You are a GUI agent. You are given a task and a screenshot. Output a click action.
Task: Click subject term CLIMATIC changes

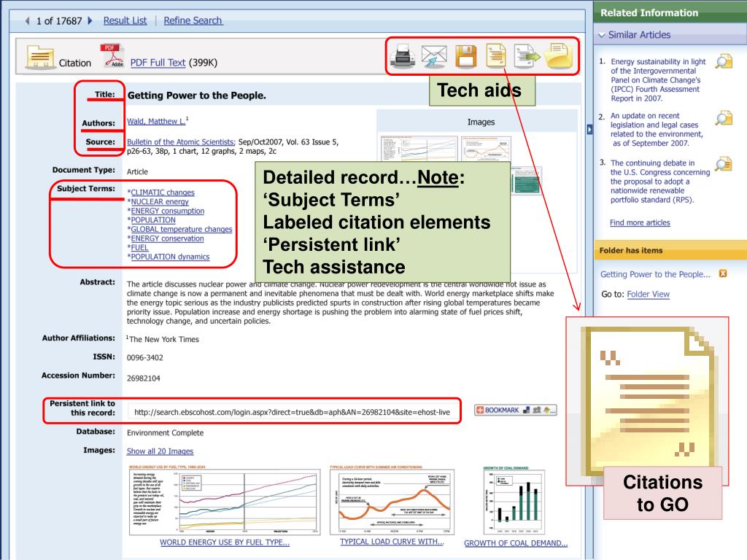click(x=163, y=192)
